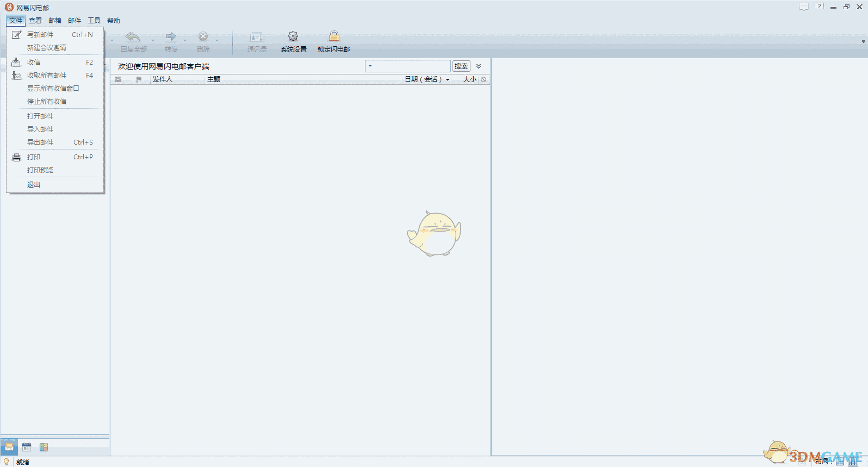Click the 搜索 button
868x467 pixels.
(x=461, y=66)
